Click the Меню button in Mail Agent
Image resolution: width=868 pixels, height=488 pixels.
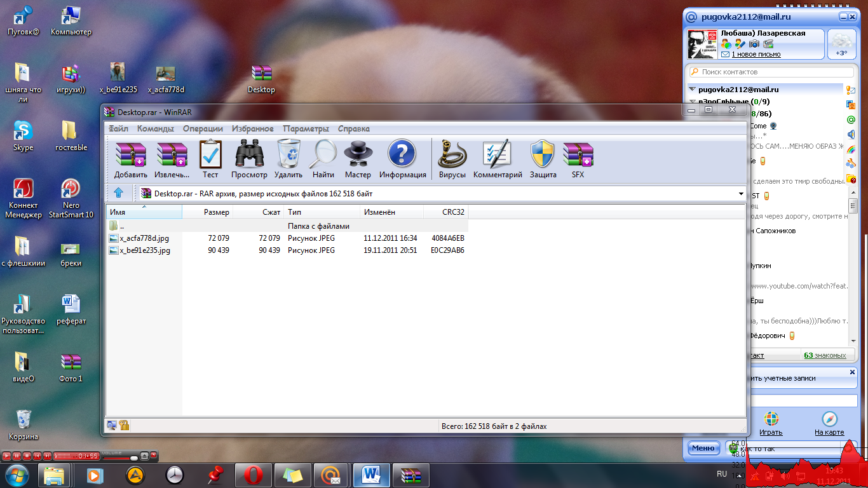point(703,448)
